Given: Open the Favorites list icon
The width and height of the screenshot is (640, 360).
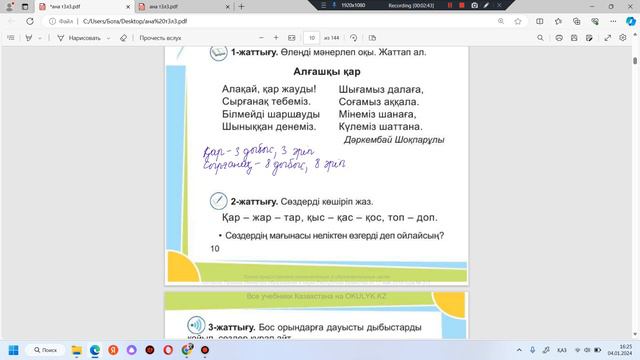Looking at the screenshot, I should [x=558, y=21].
